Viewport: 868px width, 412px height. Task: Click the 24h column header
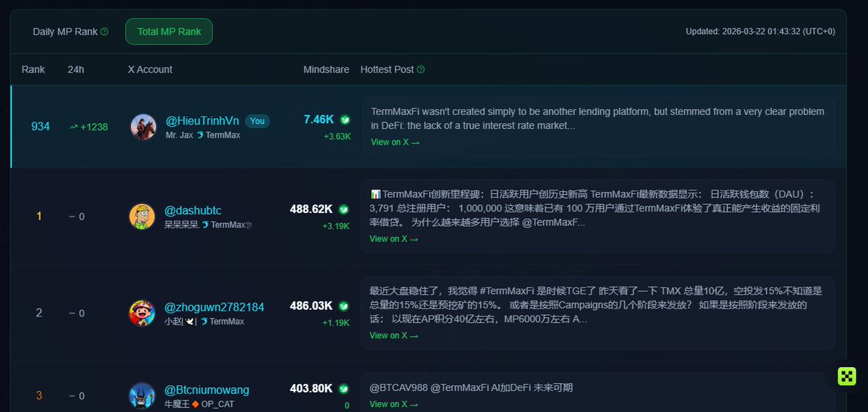pyautogui.click(x=76, y=70)
